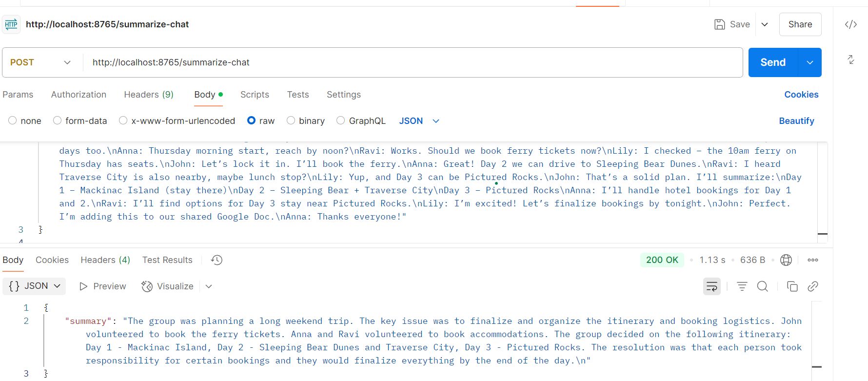The width and height of the screenshot is (868, 381).
Task: Click the filter response icon
Action: [x=742, y=286]
